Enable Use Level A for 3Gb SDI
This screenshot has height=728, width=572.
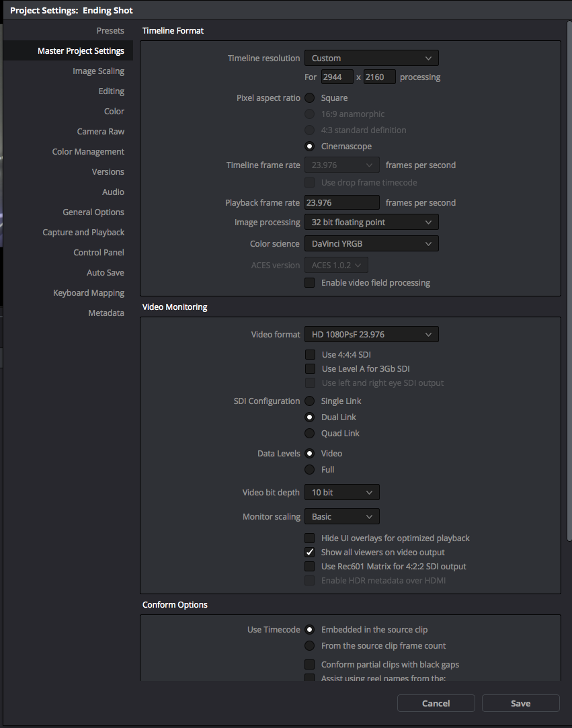(310, 368)
